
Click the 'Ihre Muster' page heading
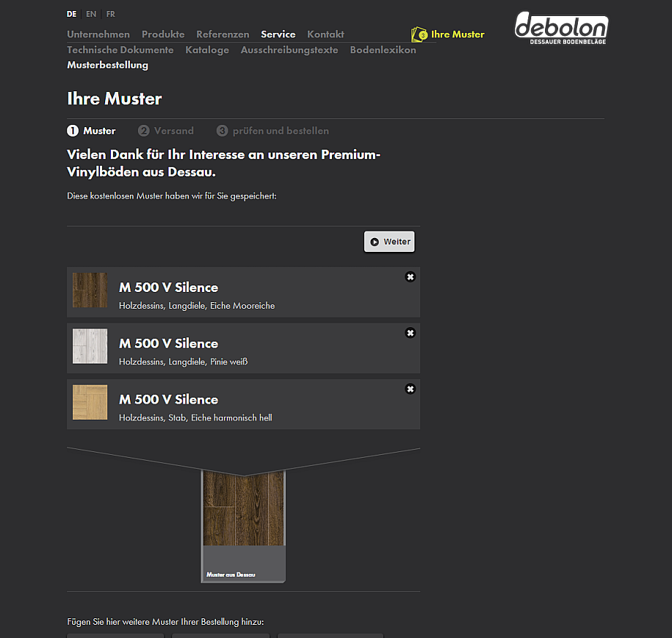(115, 99)
